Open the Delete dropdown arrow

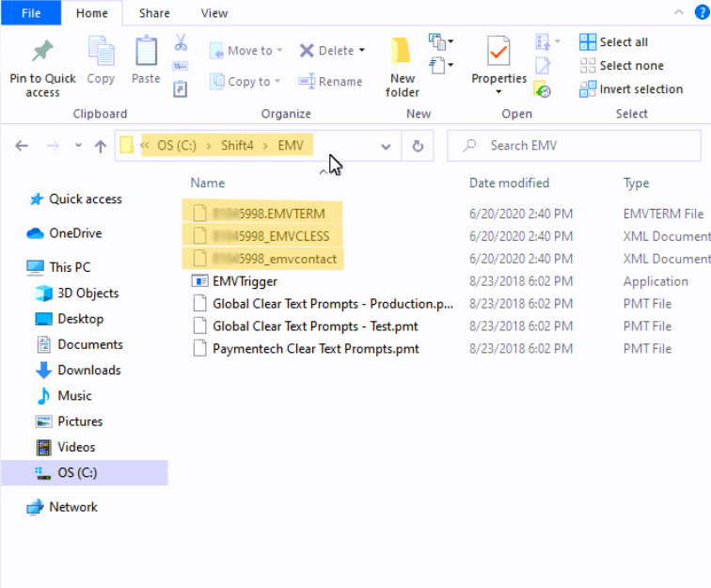tap(362, 51)
